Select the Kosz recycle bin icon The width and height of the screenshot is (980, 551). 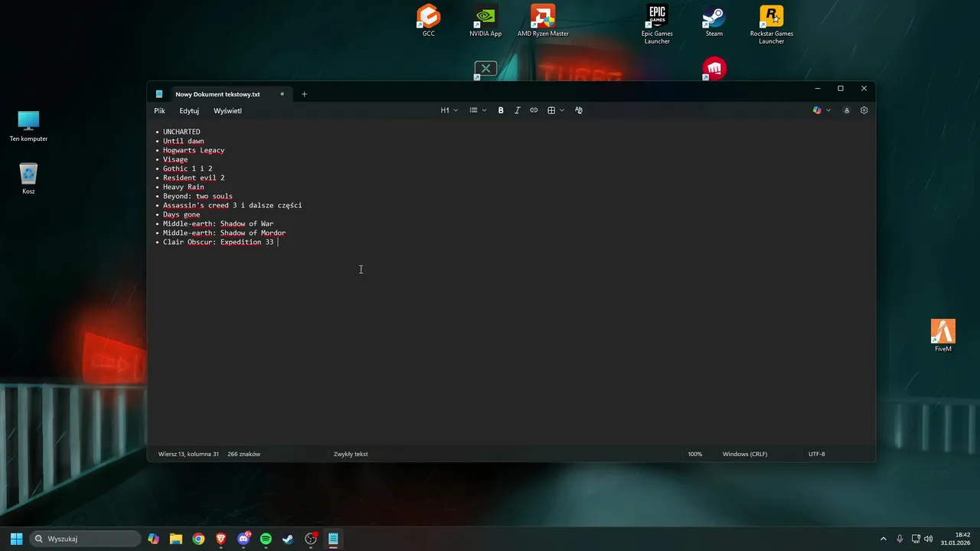(28, 178)
